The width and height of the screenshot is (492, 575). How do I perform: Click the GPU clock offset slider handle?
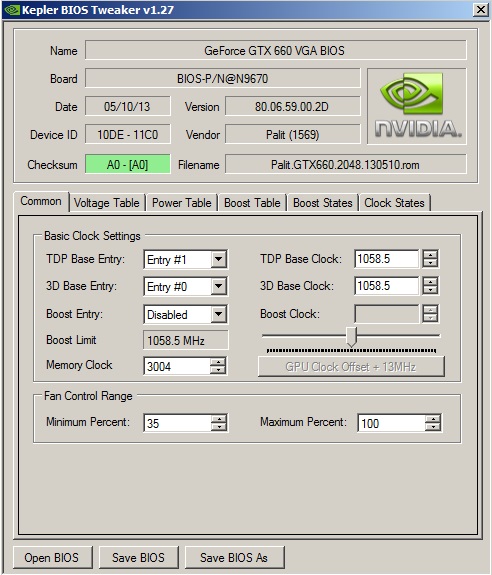[x=352, y=337]
